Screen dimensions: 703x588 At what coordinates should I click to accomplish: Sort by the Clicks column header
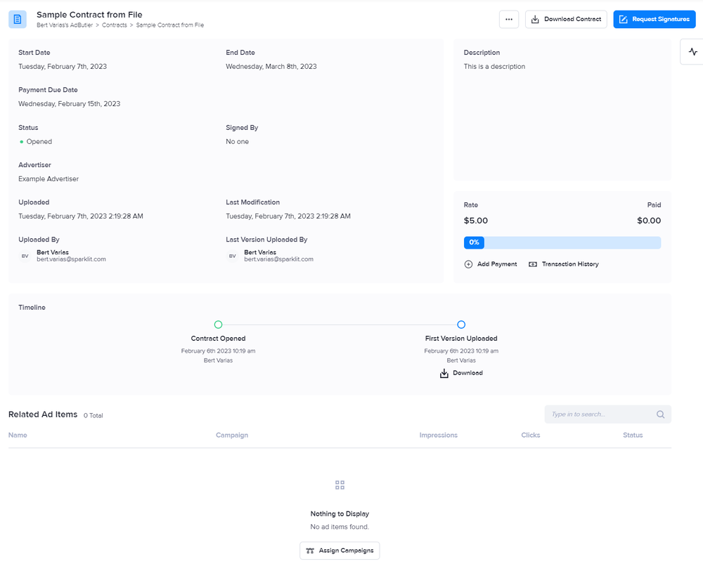(x=530, y=435)
